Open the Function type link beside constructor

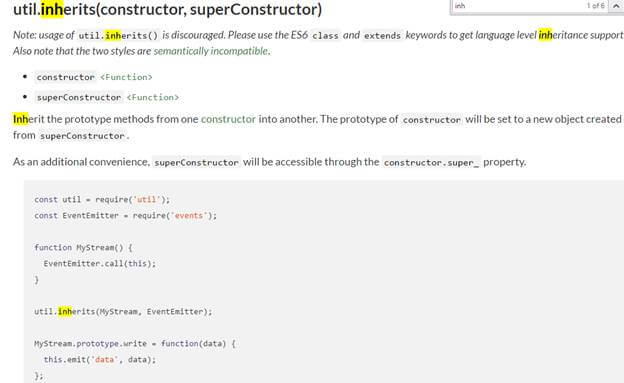[126, 77]
